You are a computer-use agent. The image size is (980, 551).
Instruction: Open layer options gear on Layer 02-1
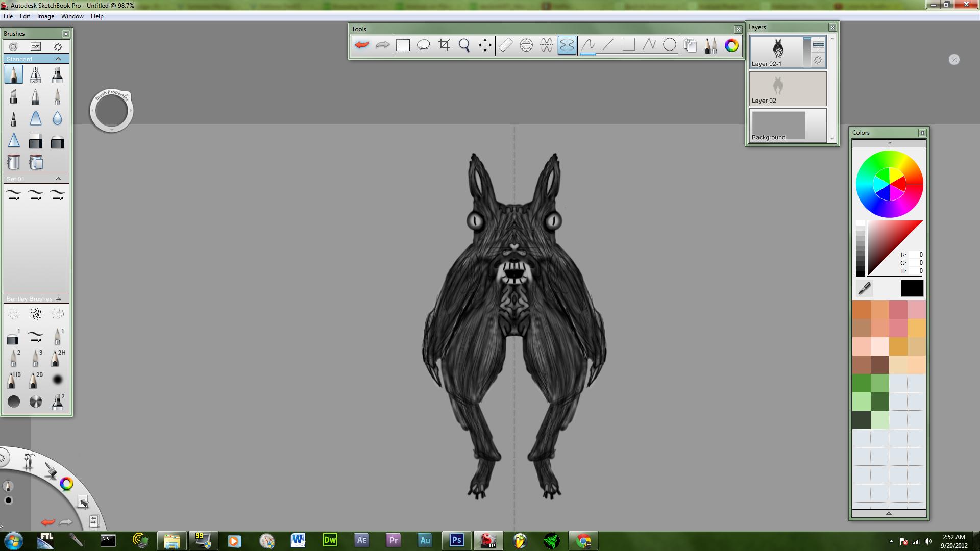[818, 61]
